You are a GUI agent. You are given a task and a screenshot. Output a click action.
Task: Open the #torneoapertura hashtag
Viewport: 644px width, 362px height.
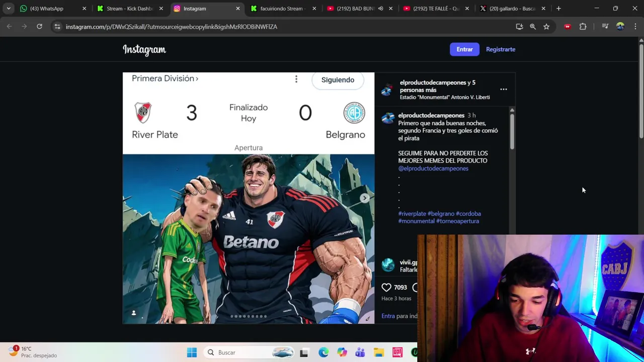point(457,221)
